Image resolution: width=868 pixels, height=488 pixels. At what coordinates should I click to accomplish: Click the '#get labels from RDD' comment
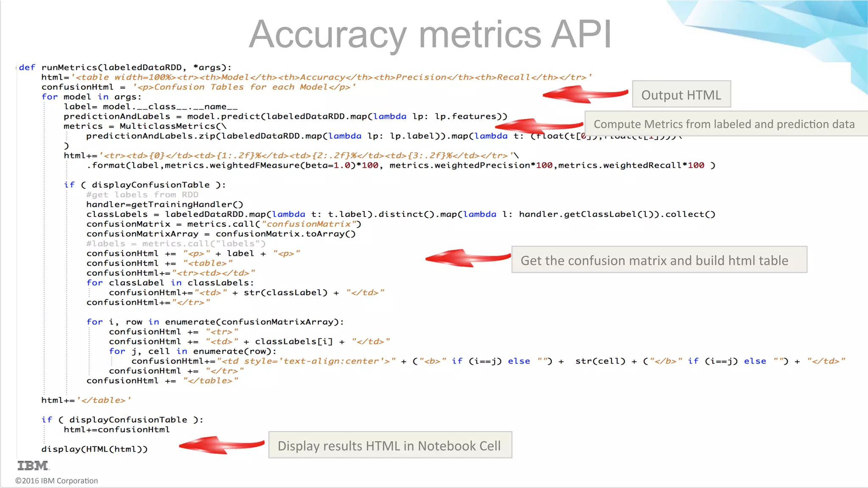tap(142, 195)
